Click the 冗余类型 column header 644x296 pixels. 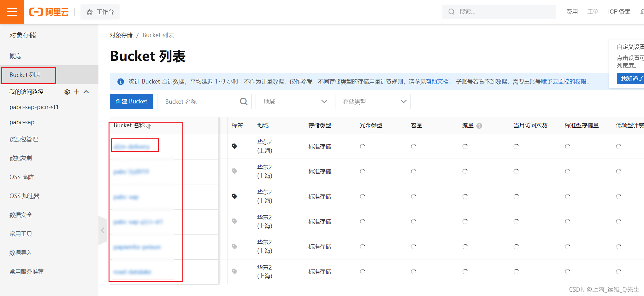[371, 125]
